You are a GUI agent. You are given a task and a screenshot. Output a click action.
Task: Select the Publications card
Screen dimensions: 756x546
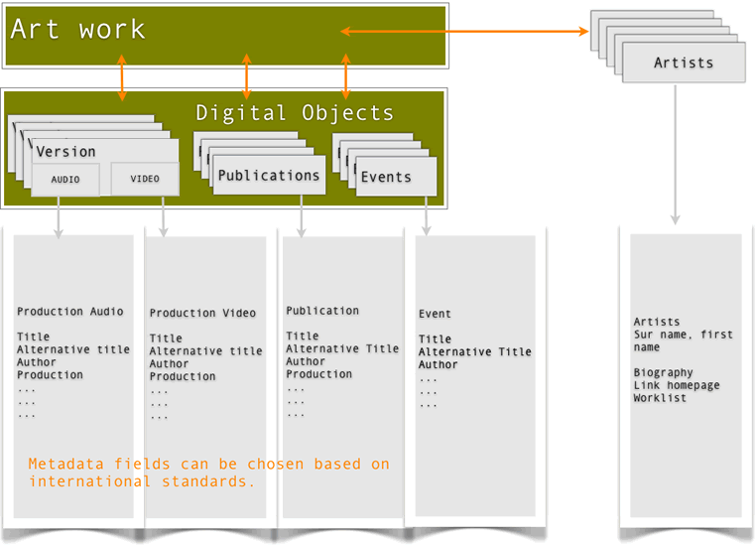[x=269, y=176]
